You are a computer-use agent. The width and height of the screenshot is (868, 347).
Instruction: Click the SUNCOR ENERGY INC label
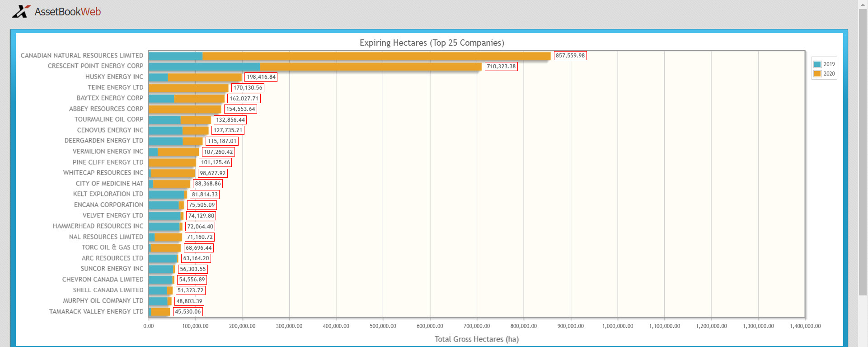112,269
